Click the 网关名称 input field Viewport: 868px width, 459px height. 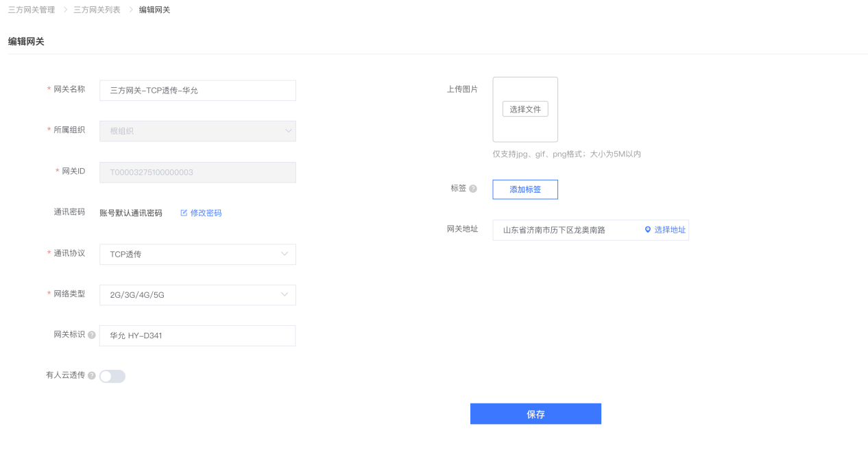click(197, 91)
